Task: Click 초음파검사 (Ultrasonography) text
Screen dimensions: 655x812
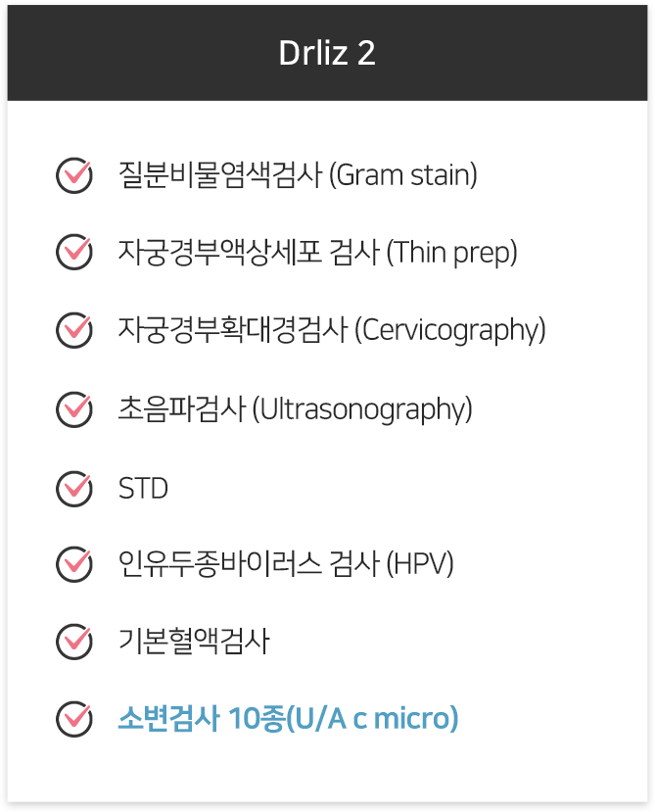Action: click(295, 409)
